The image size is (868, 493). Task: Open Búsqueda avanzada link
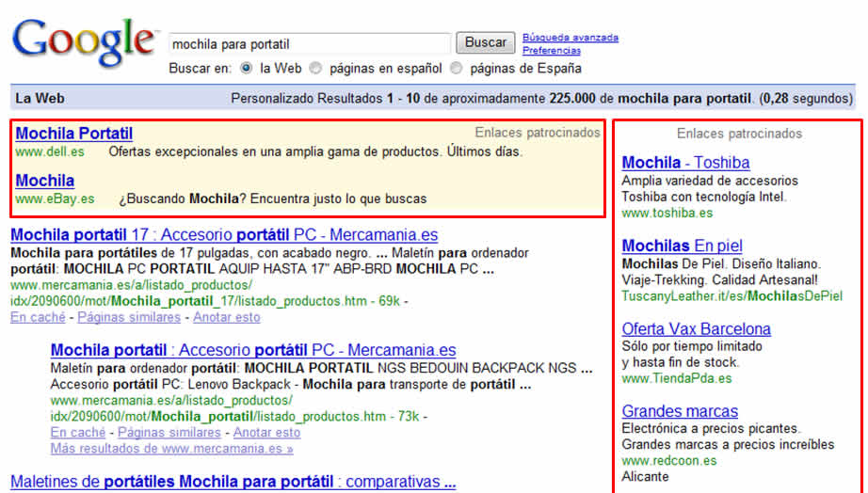tap(571, 38)
